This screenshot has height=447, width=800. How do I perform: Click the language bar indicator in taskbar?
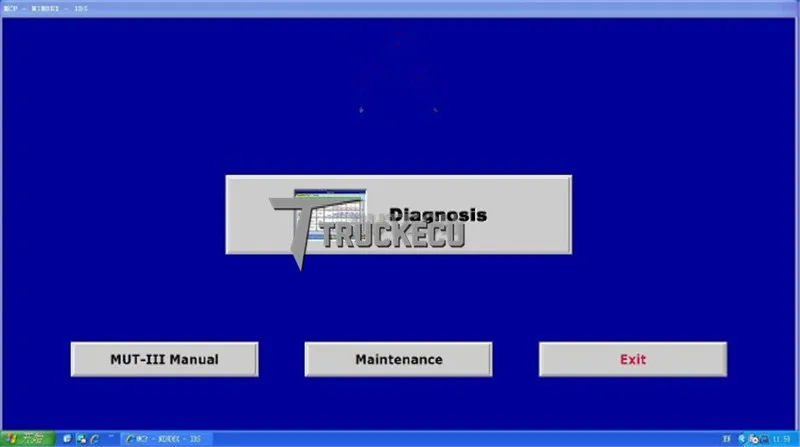pos(727,439)
